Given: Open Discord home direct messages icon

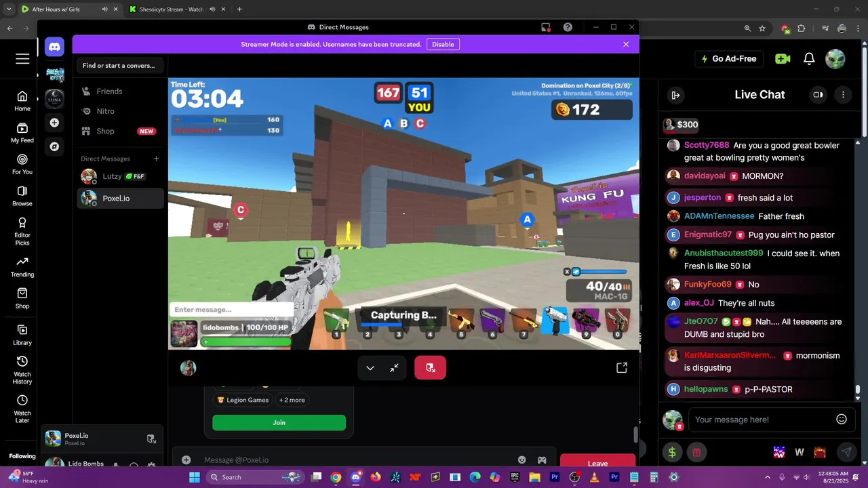Looking at the screenshot, I should coord(54,47).
